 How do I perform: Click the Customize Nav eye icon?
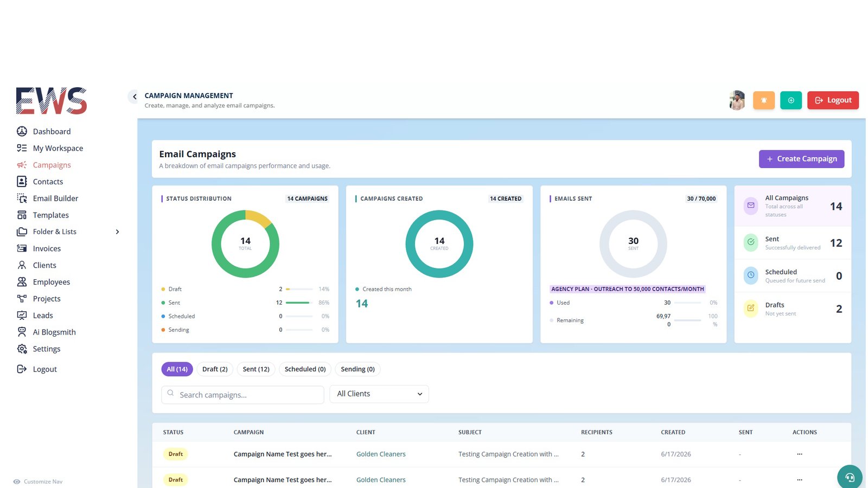pyautogui.click(x=17, y=481)
